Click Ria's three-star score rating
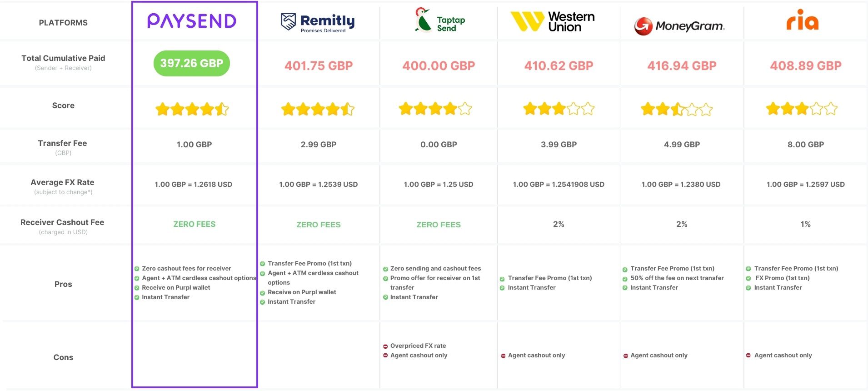Image resolution: width=868 pixels, height=391 pixels. tap(802, 109)
